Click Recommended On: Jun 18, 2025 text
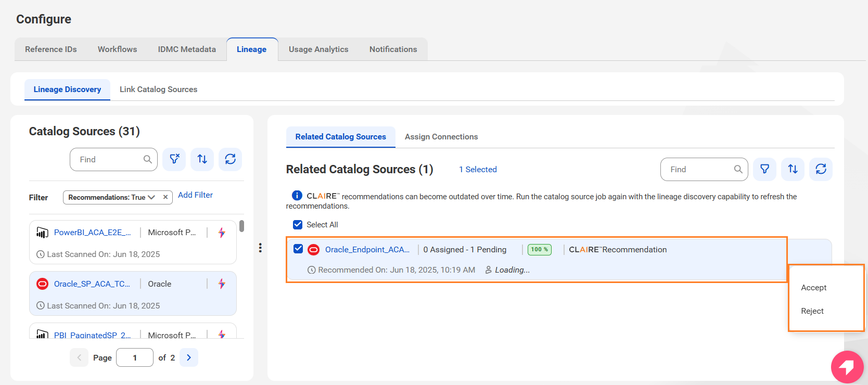 (397, 270)
